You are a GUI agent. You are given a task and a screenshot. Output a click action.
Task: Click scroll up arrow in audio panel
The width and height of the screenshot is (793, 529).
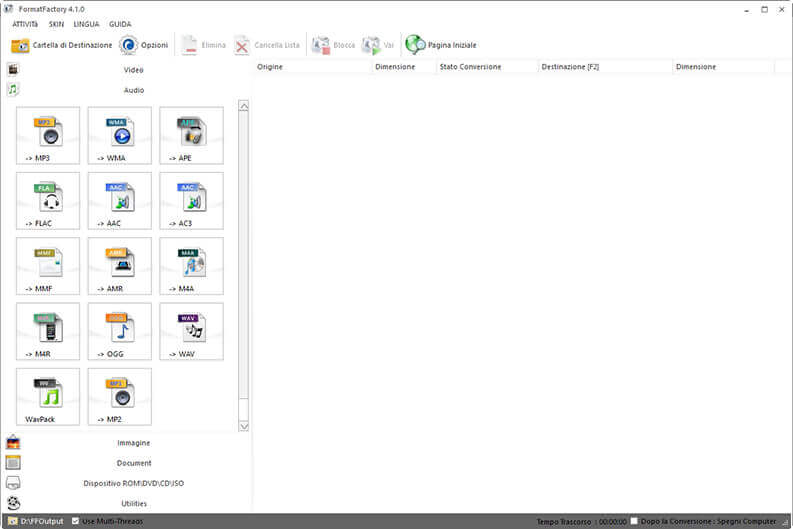tap(244, 106)
